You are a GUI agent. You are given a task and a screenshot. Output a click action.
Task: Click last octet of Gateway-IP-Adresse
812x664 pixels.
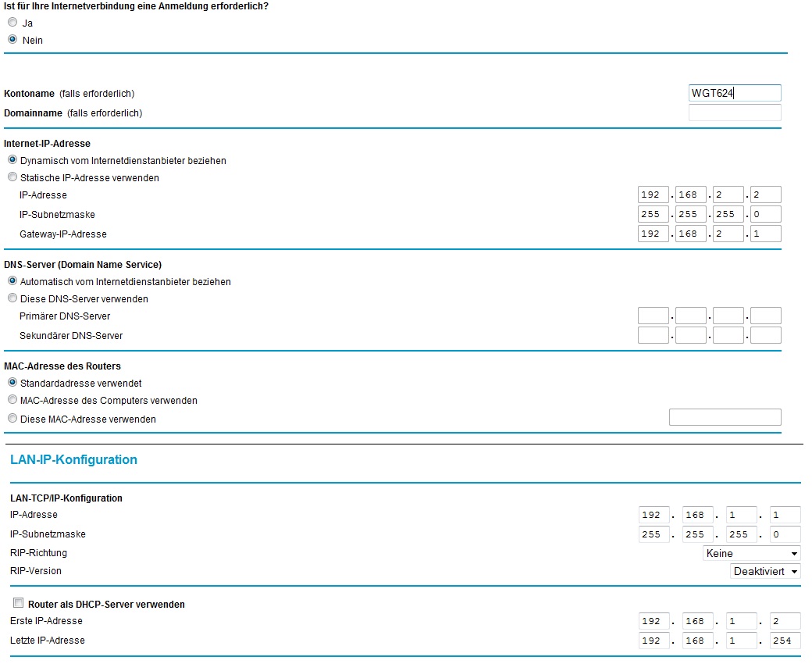(x=765, y=234)
